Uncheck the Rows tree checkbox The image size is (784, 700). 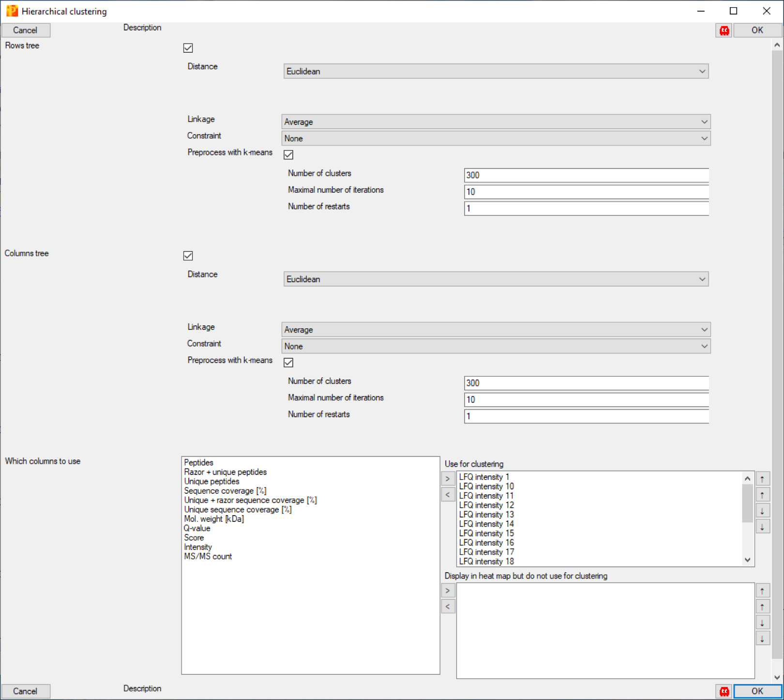(x=188, y=48)
